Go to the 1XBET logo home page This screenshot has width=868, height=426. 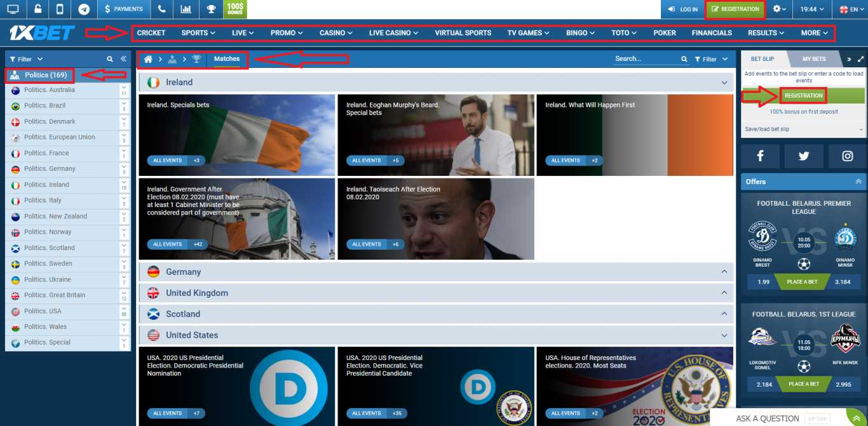[x=42, y=33]
